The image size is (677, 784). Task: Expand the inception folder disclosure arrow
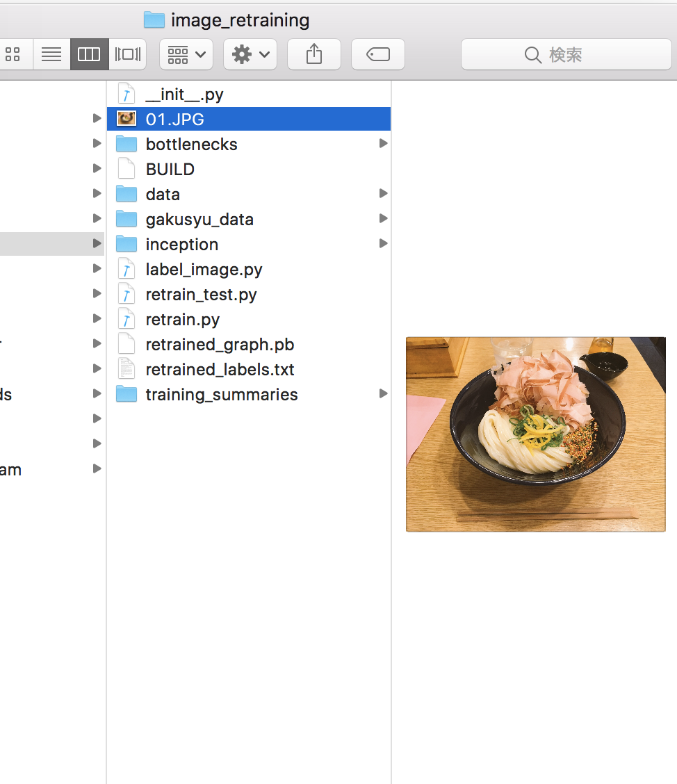(x=383, y=243)
